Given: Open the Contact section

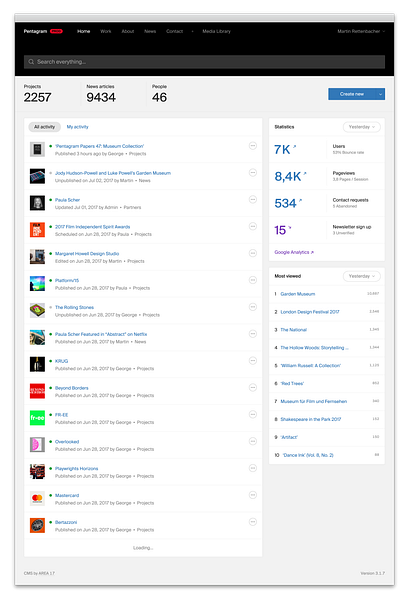Looking at the screenshot, I should coord(174,31).
